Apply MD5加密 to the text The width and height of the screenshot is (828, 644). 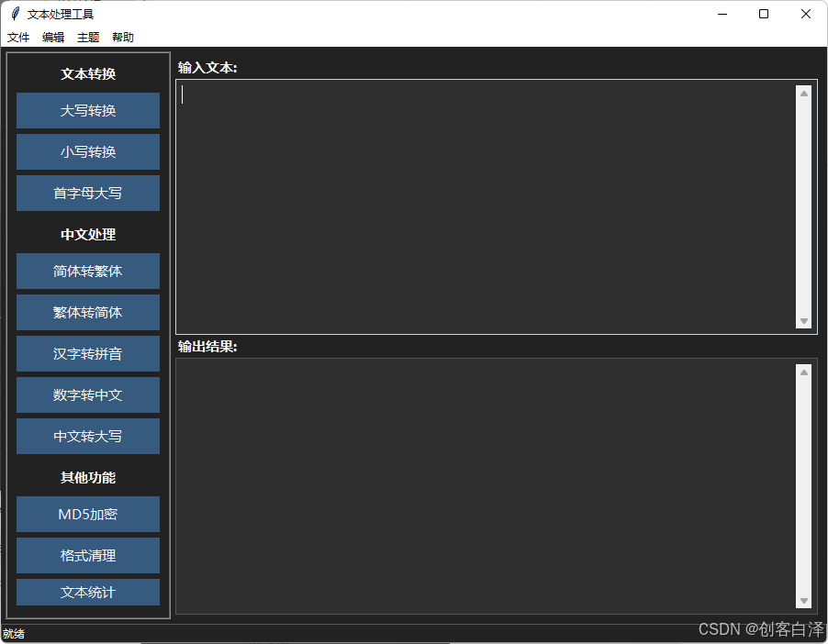87,514
